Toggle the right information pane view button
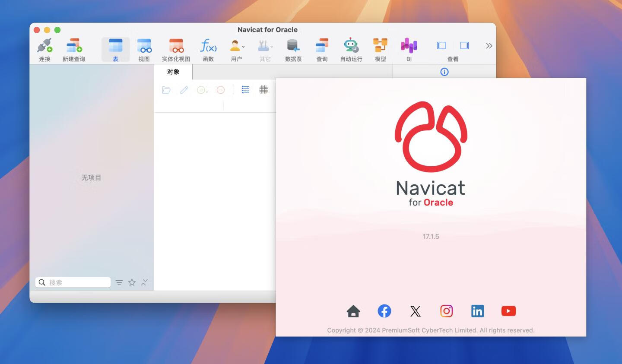Viewport: 622px width, 364px height. [465, 45]
